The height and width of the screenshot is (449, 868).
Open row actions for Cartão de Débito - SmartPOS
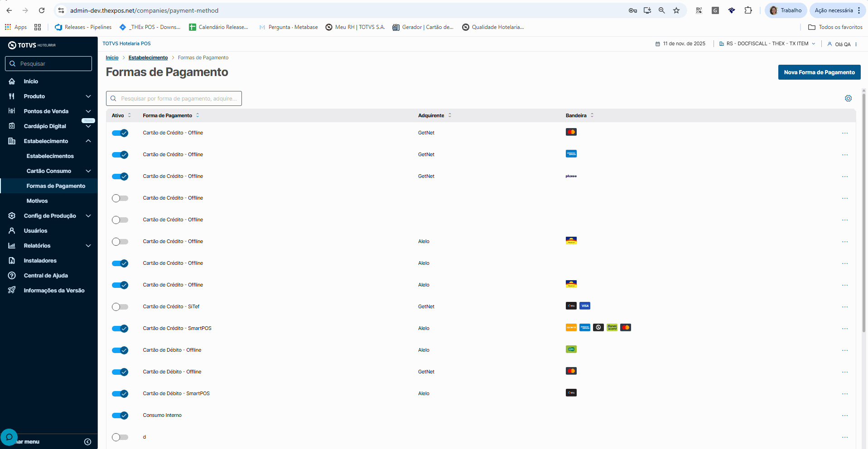coord(844,394)
